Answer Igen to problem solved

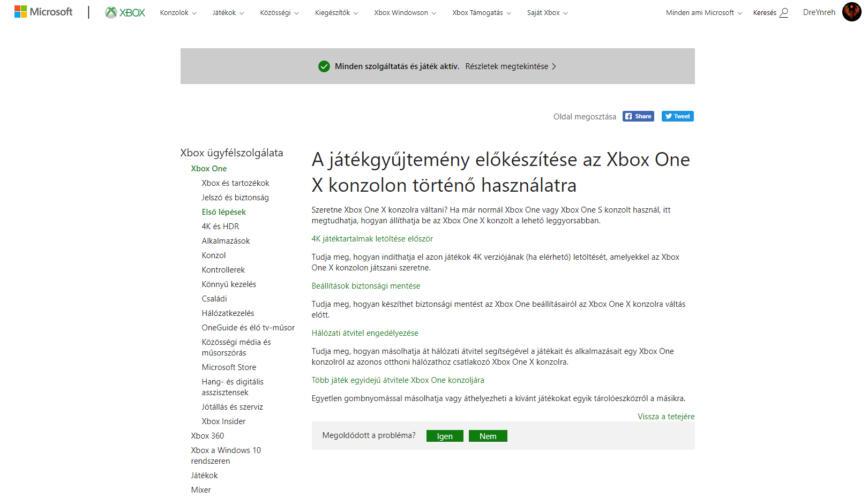pos(445,436)
